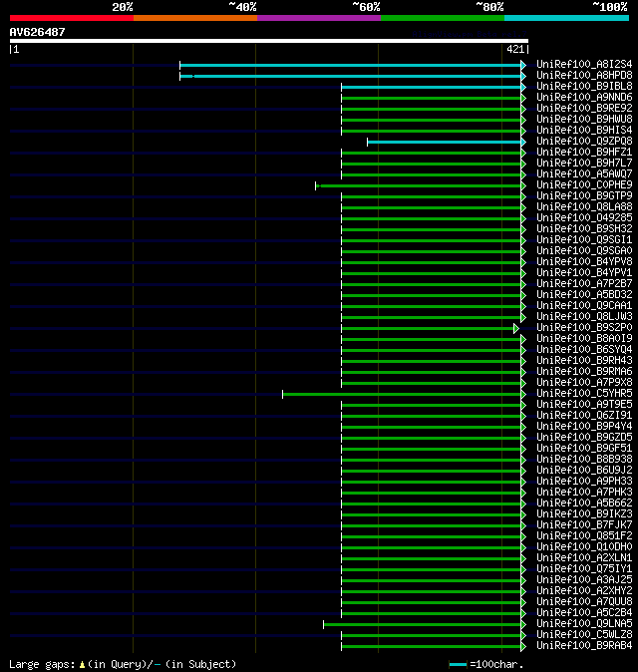This screenshot has height=672, width=638.
Task: Open hit UniRef100_A8HPD8
Action: pyautogui.click(x=584, y=76)
